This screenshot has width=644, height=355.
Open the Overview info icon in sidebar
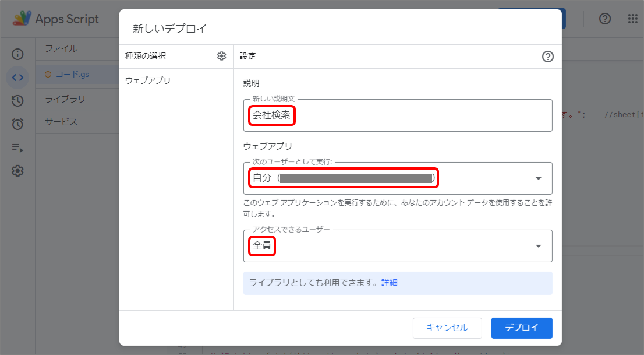pos(17,54)
